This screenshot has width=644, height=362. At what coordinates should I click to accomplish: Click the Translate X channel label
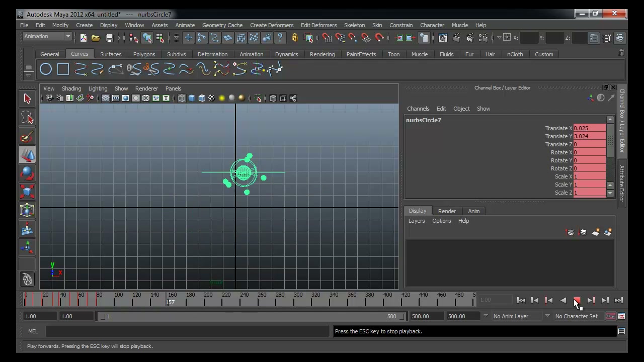tap(558, 128)
